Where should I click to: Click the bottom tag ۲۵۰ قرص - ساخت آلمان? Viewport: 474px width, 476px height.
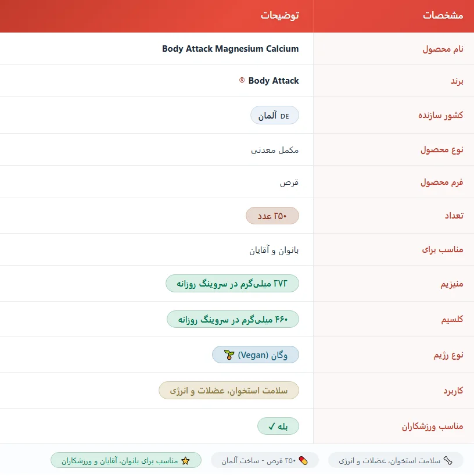tap(265, 460)
